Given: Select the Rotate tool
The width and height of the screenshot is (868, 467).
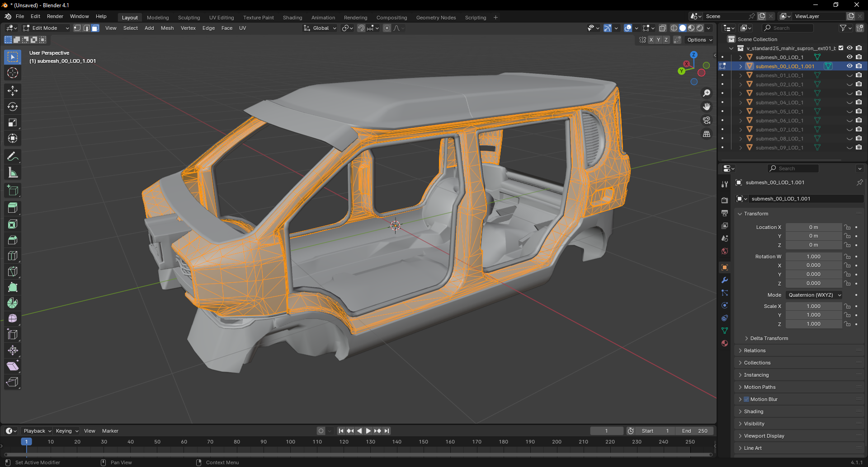Looking at the screenshot, I should [x=13, y=107].
